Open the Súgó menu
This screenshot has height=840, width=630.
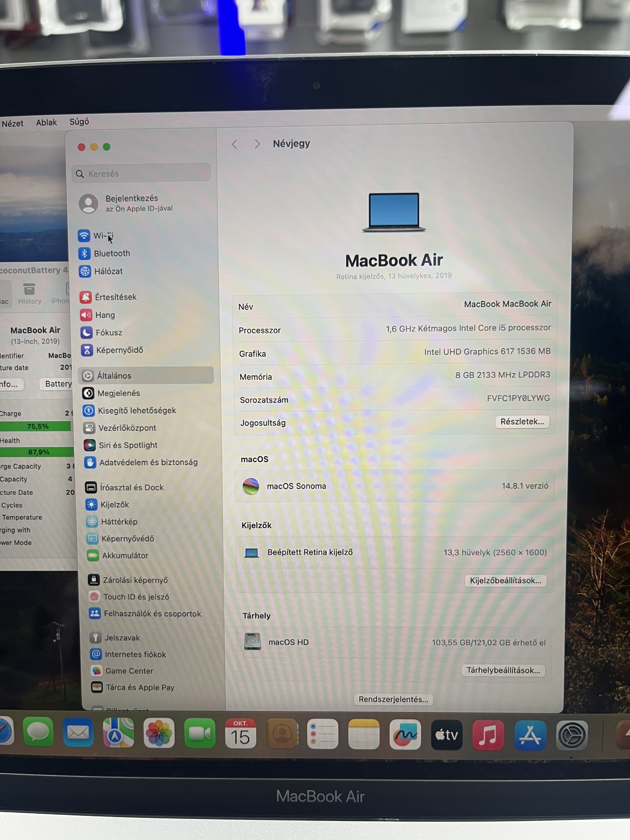(79, 122)
